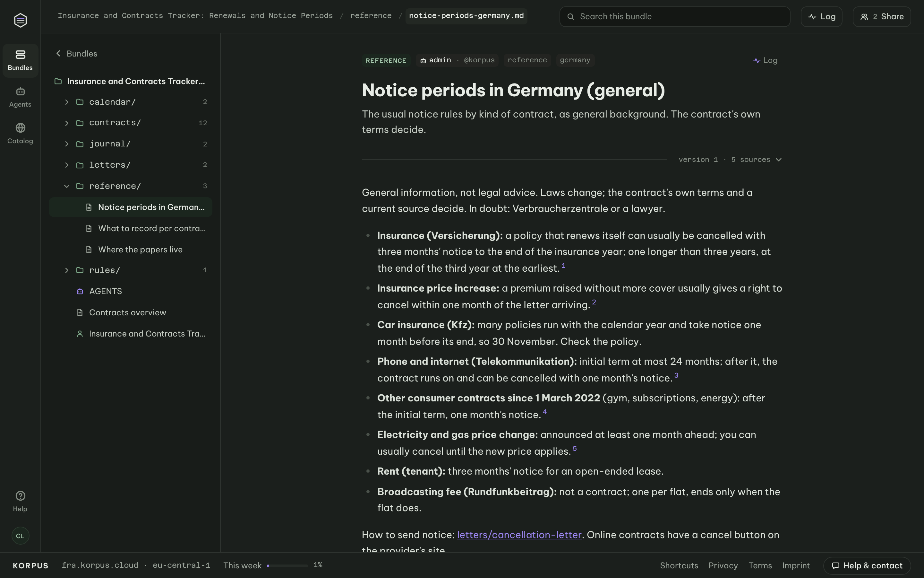The width and height of the screenshot is (924, 578).
Task: Expand the rules/ folder
Action: click(130, 270)
